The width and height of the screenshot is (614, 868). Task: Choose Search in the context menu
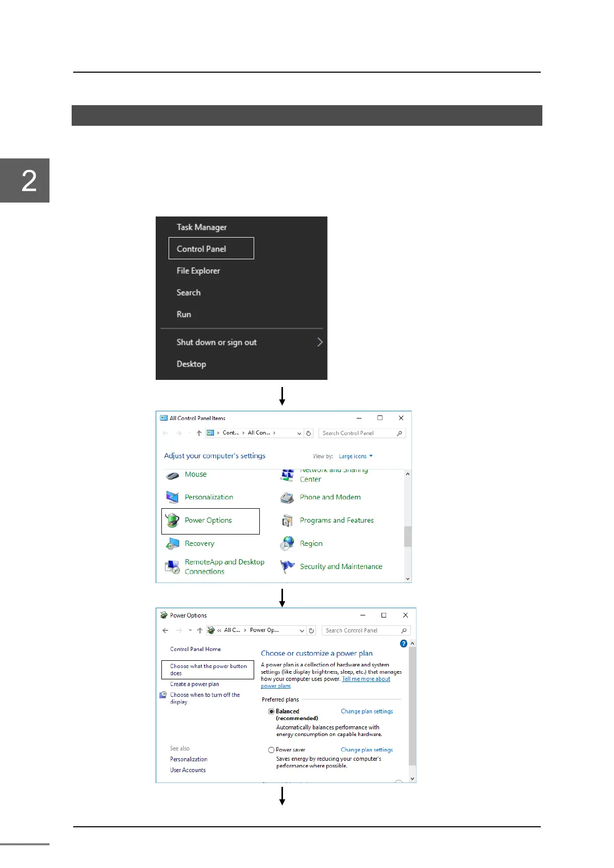click(x=188, y=292)
